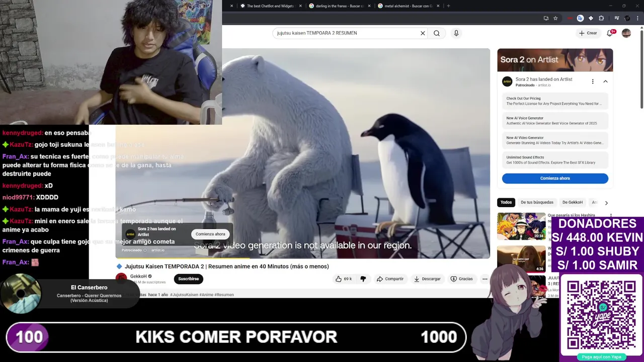The width and height of the screenshot is (644, 362).
Task: Clear the YouTube search box with the X
Action: click(x=423, y=33)
